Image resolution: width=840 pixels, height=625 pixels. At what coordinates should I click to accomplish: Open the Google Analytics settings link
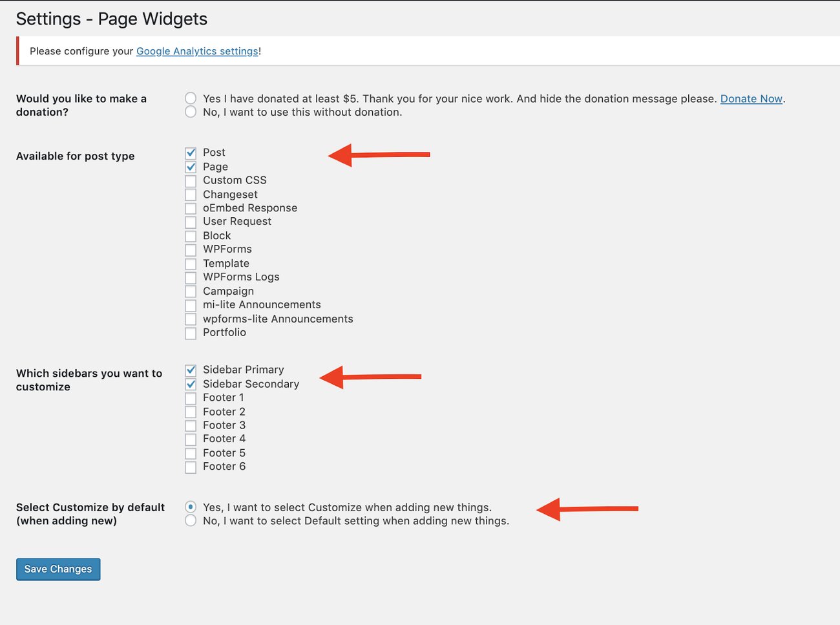pyautogui.click(x=198, y=51)
